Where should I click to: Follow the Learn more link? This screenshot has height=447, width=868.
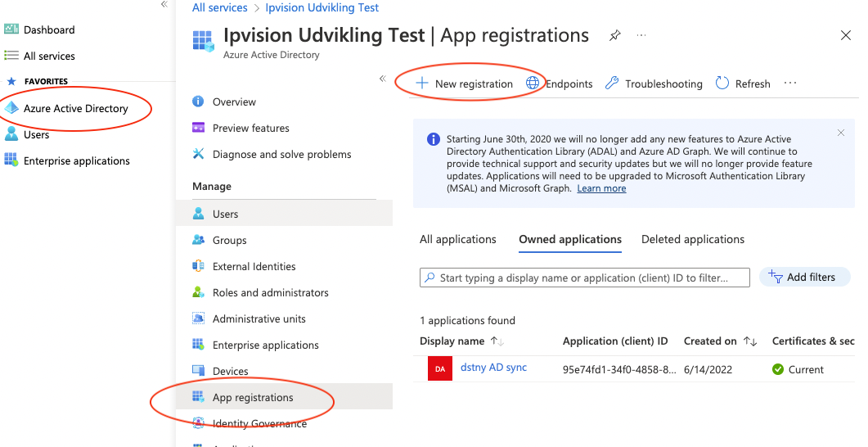coord(601,188)
